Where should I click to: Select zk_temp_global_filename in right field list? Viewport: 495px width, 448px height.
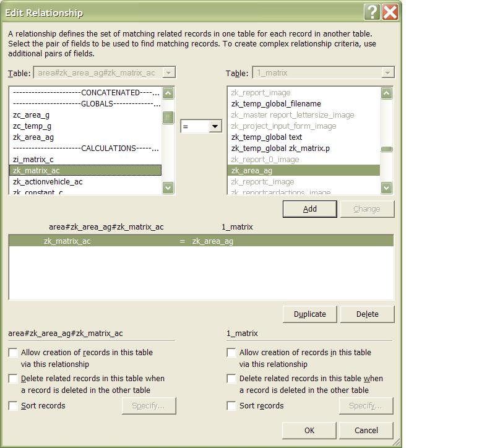tap(276, 103)
